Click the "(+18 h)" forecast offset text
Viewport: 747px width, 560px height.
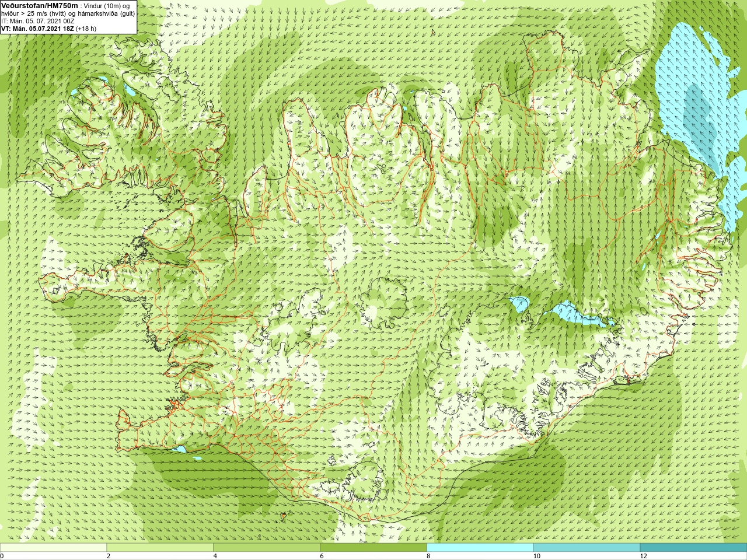[86, 29]
